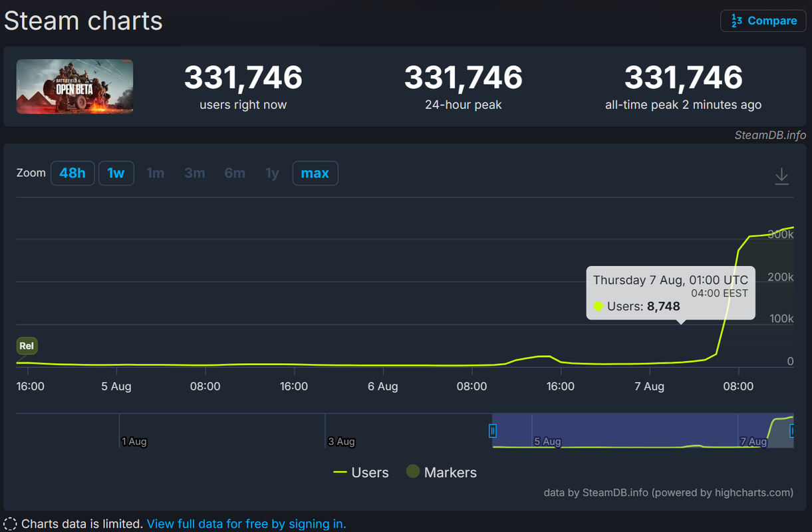Set chart zoom to 3m
Image resolution: width=812 pixels, height=532 pixels.
pos(195,173)
